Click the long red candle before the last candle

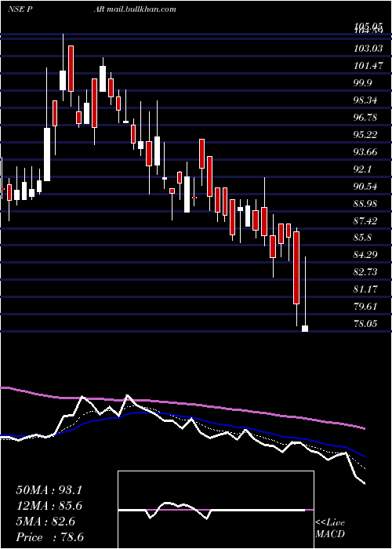coord(296,267)
